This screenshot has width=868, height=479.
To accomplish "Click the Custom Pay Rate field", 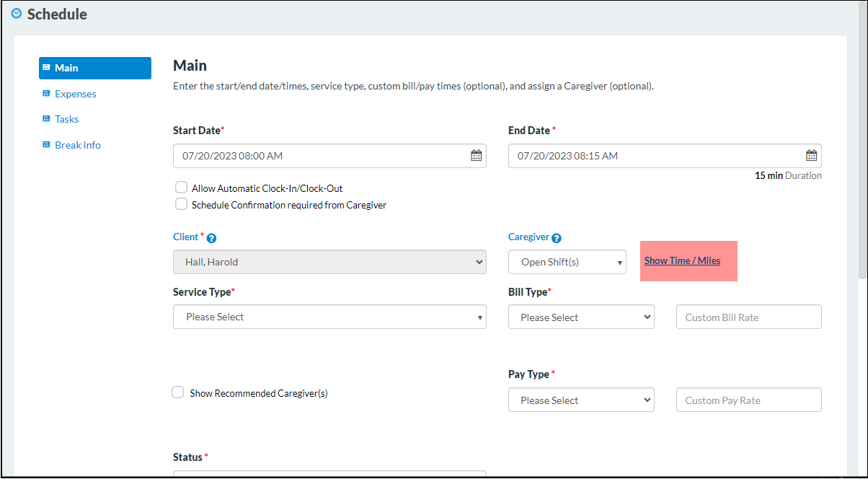I will click(x=748, y=400).
